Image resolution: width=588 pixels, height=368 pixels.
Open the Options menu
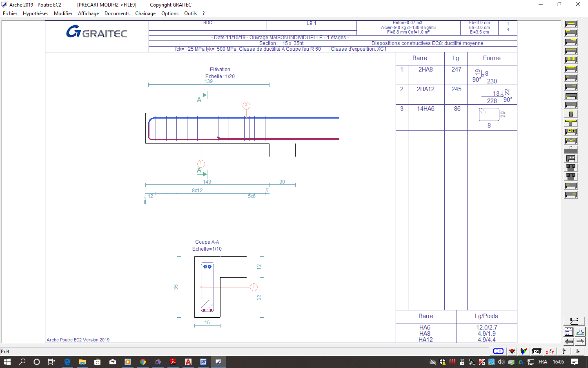point(170,13)
